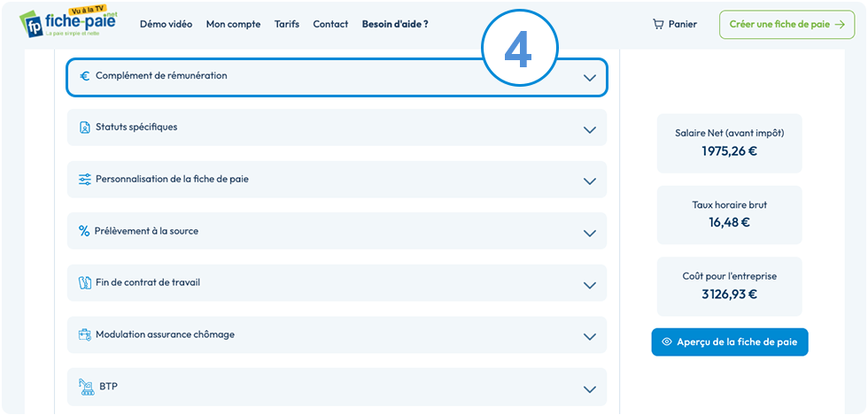Image resolution: width=868 pixels, height=415 pixels.
Task: Expand Prélèvement à la source chevron
Action: point(590,234)
